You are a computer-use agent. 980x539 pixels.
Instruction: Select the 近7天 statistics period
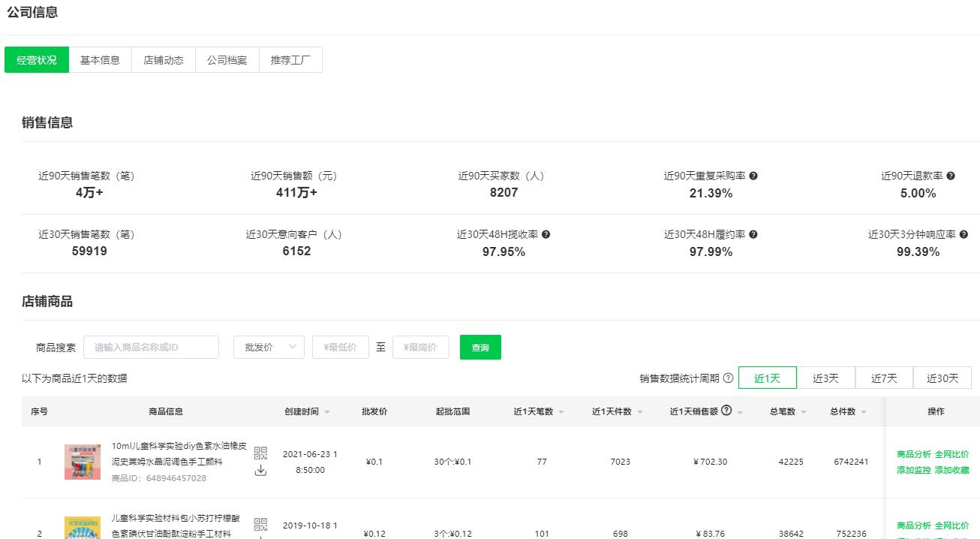click(884, 378)
